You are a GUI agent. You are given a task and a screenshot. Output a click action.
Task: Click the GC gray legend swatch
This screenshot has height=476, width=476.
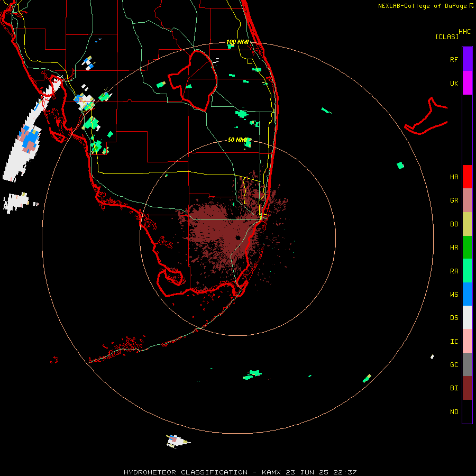(x=467, y=364)
